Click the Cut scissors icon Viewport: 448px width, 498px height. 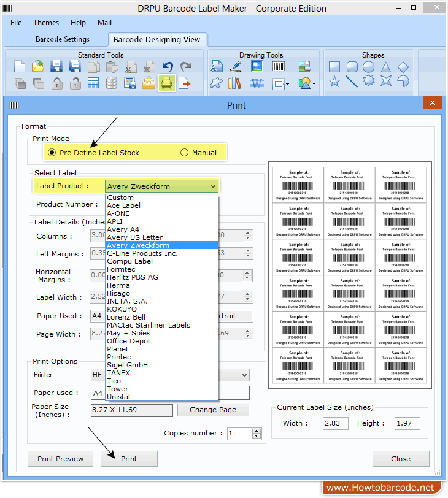(x=131, y=67)
